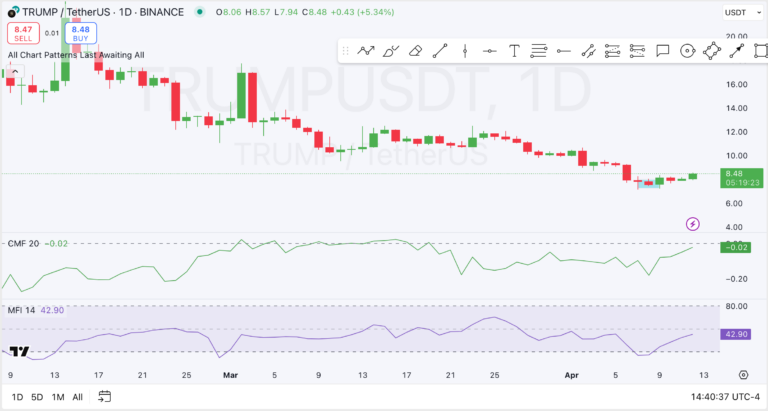This screenshot has width=768, height=411.
Task: Click the 42.90 MFI value tag
Action: pos(736,334)
